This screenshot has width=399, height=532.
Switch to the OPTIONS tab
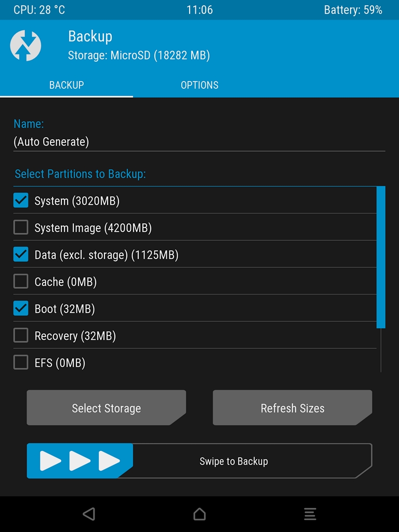coord(199,85)
